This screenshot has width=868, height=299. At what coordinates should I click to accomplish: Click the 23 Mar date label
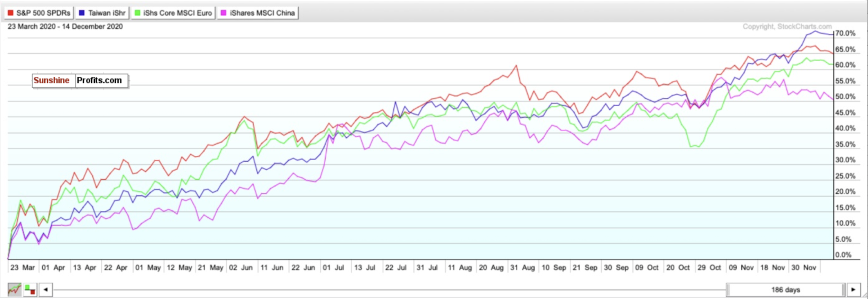coord(23,268)
